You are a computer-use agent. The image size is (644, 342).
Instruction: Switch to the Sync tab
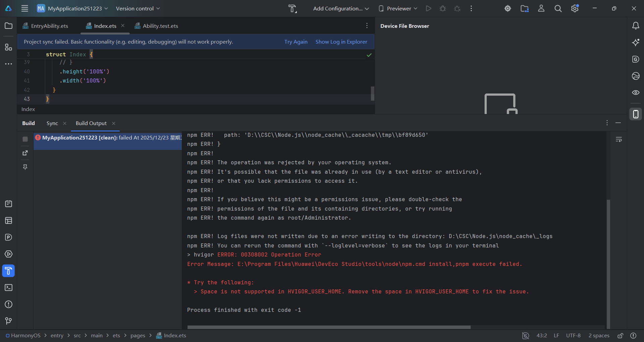[52, 123]
